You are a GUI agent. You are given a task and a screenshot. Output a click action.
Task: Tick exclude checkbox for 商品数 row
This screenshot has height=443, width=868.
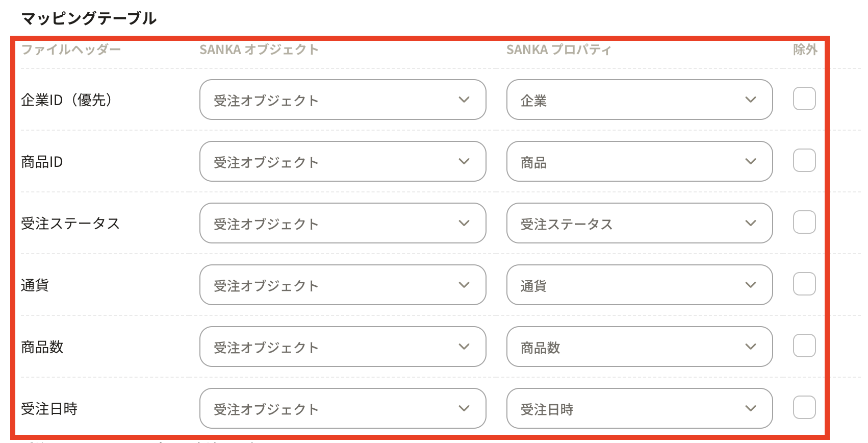click(804, 346)
